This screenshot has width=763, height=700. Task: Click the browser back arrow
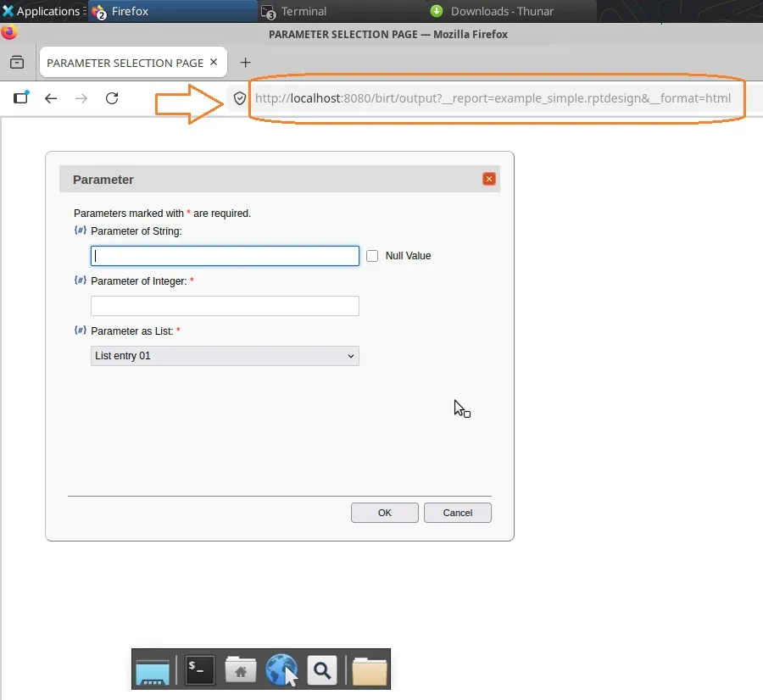[51, 98]
